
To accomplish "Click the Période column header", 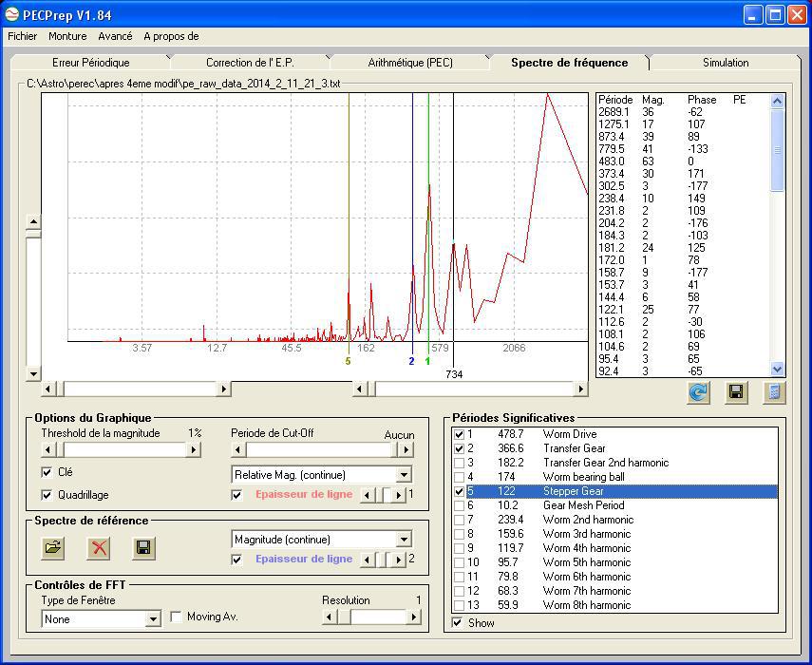I will click(615, 100).
